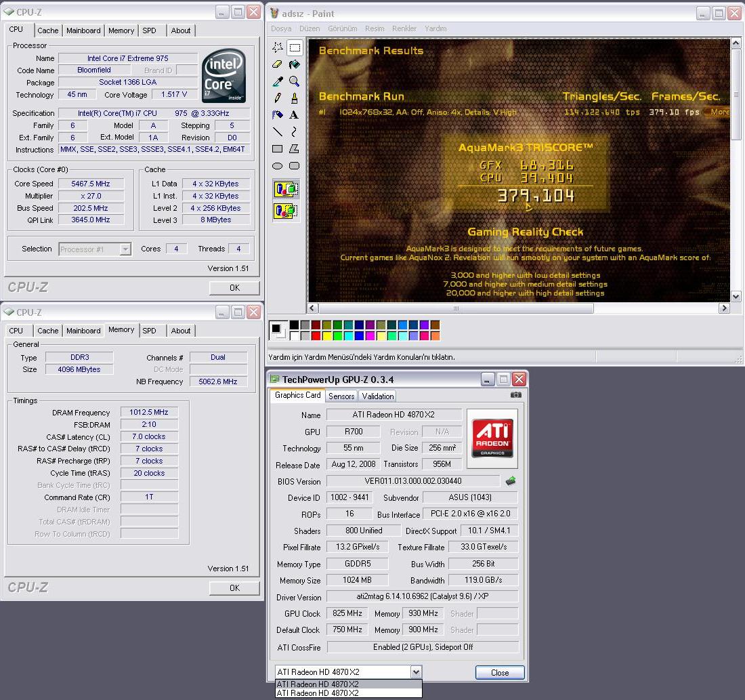Click the Paint title bar app icon
Screen dimensions: 745x700
coord(274,14)
